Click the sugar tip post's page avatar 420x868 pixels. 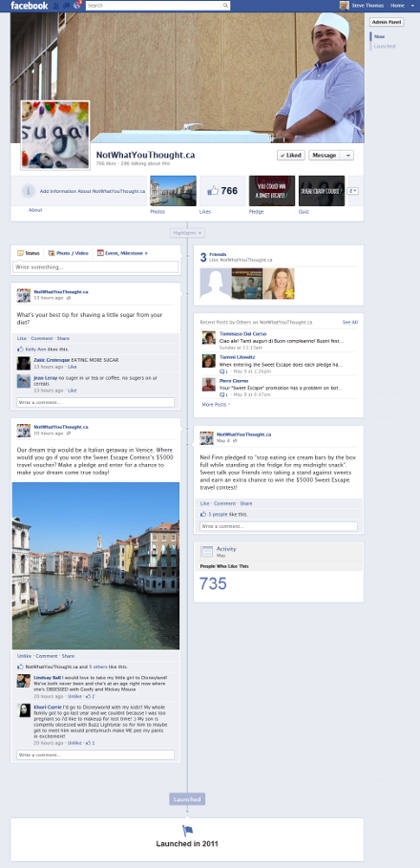[23, 295]
